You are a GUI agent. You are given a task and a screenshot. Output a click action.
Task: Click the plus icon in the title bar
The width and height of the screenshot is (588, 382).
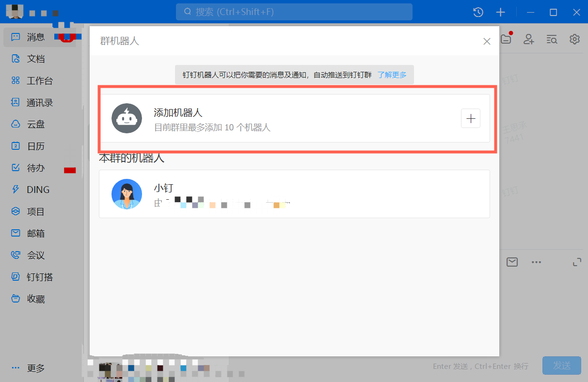500,12
